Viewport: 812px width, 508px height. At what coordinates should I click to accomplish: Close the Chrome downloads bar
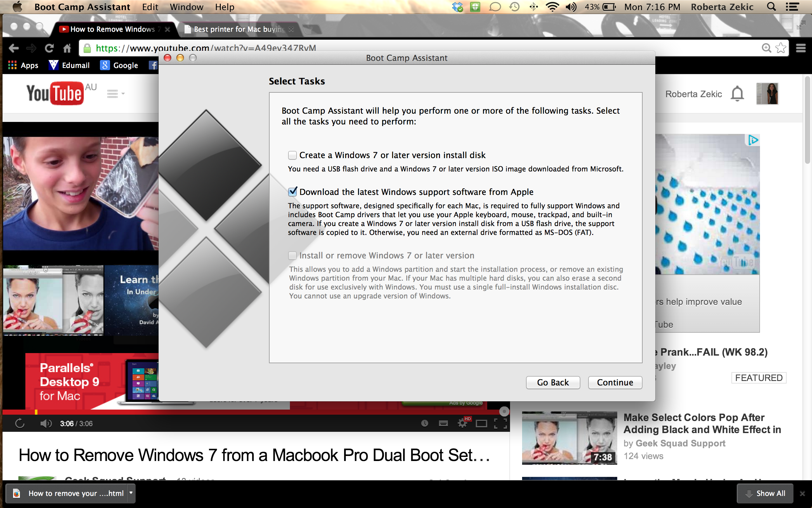(x=802, y=493)
